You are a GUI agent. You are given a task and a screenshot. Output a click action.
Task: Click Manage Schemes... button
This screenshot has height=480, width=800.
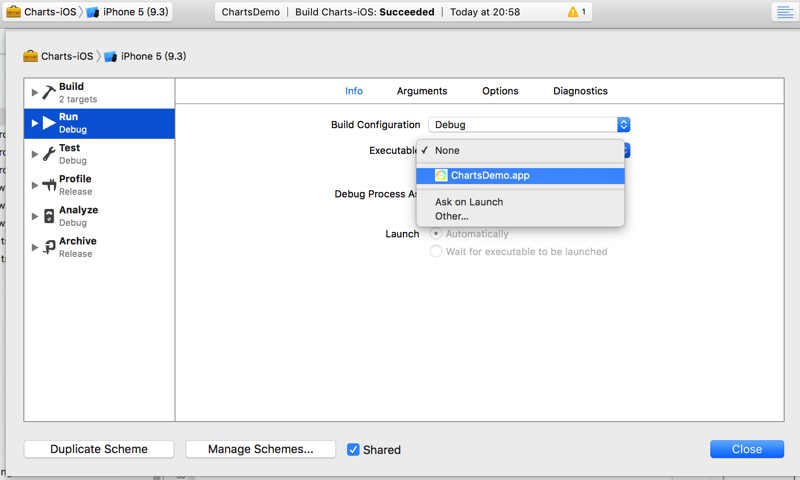(261, 449)
